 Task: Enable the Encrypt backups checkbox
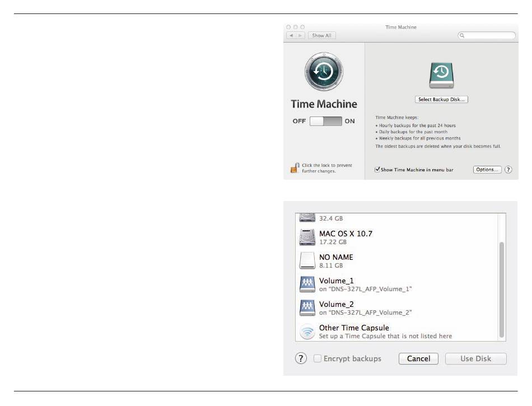pyautogui.click(x=317, y=358)
